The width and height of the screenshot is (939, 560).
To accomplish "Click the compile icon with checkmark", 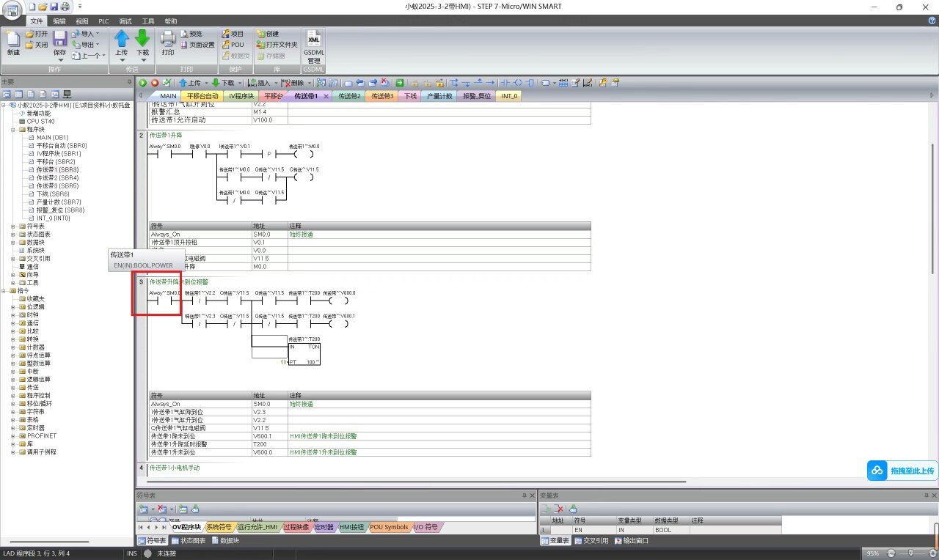I will click(x=167, y=83).
